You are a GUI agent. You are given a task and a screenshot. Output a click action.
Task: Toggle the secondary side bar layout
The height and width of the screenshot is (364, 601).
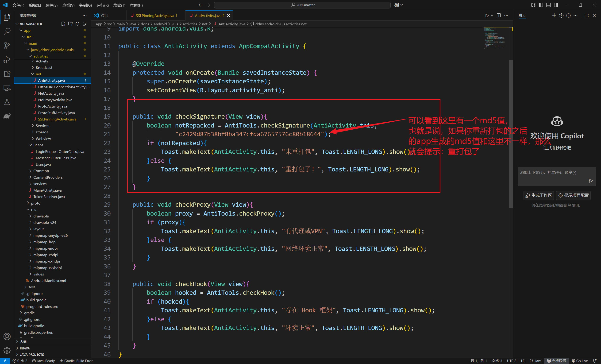click(x=556, y=5)
